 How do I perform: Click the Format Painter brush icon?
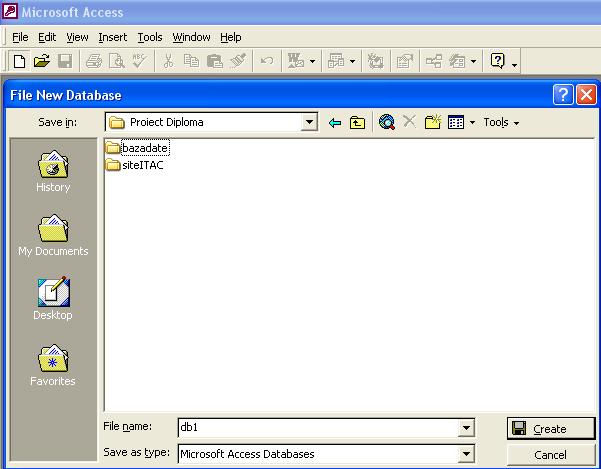click(x=238, y=61)
